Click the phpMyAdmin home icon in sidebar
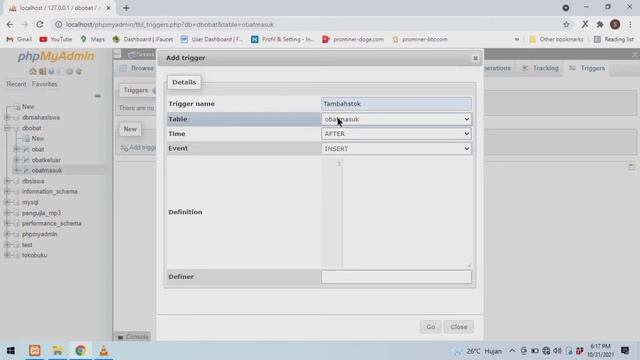Image resolution: width=640 pixels, height=360 pixels. 33,71
